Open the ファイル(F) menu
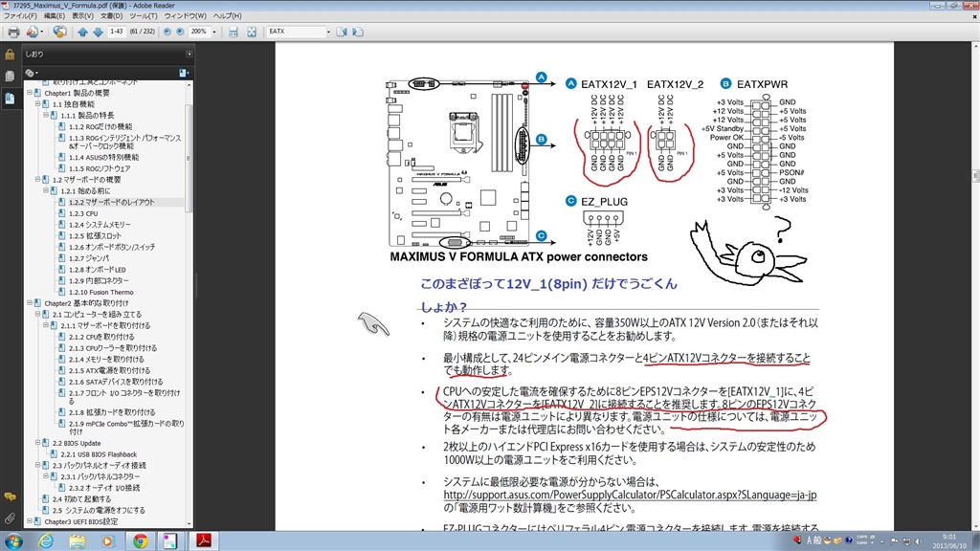This screenshot has height=551, width=980. pos(20,15)
